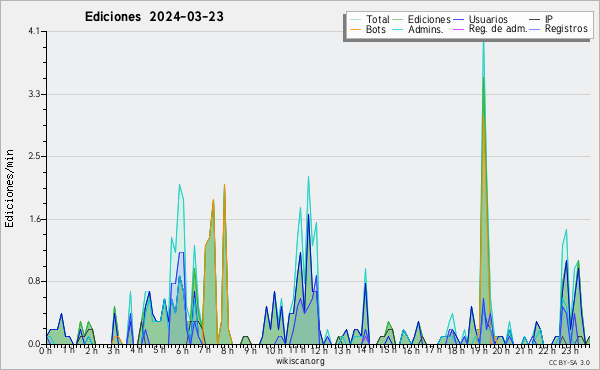
Task: Click the turquoise Total legend line swatch
Action: [x=355, y=20]
